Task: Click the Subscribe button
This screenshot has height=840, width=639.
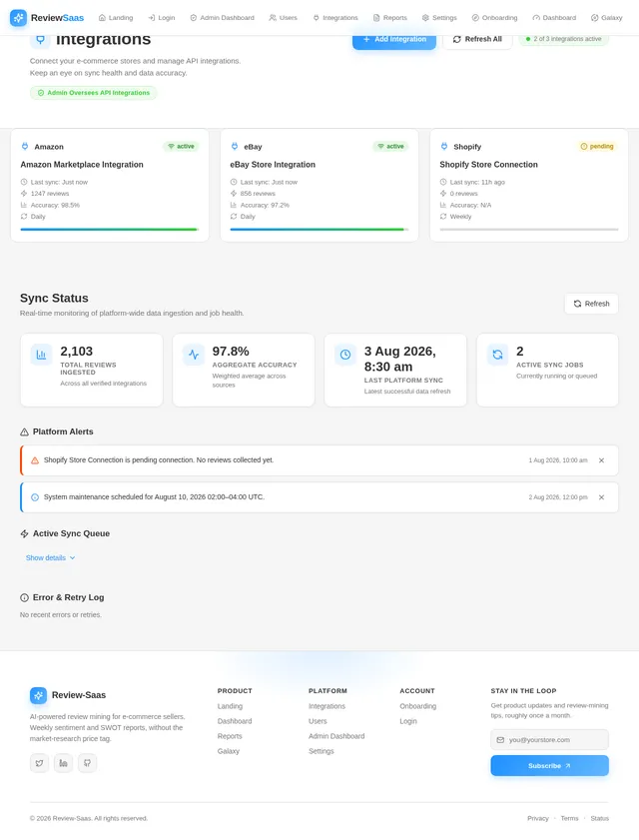Action: tap(549, 765)
